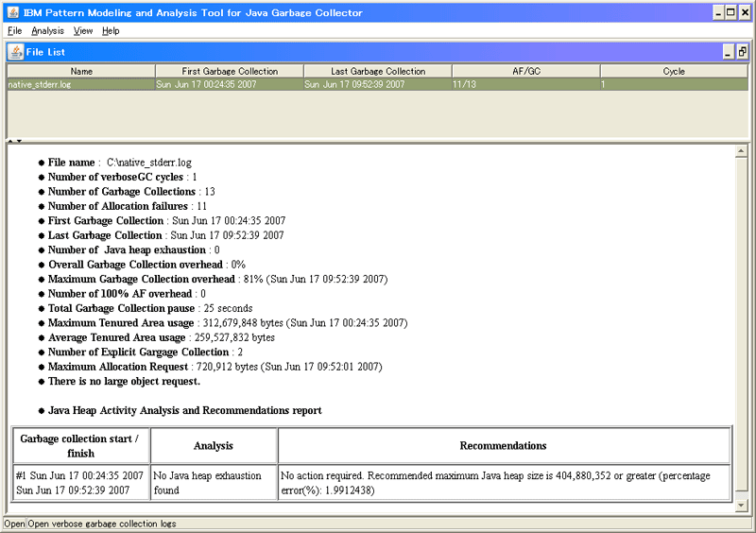Click the Recommendations table header

(x=504, y=446)
